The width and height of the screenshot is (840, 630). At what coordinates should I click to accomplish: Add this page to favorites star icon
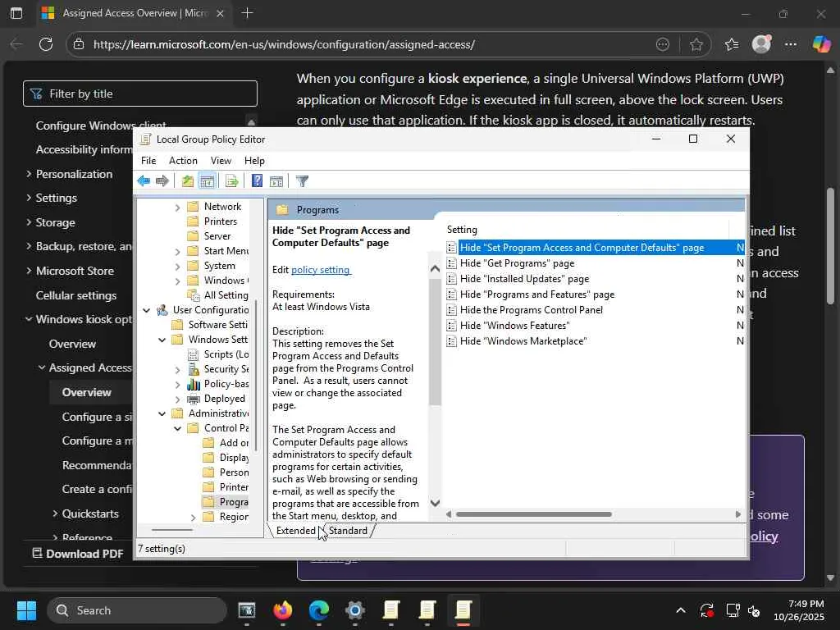point(696,44)
